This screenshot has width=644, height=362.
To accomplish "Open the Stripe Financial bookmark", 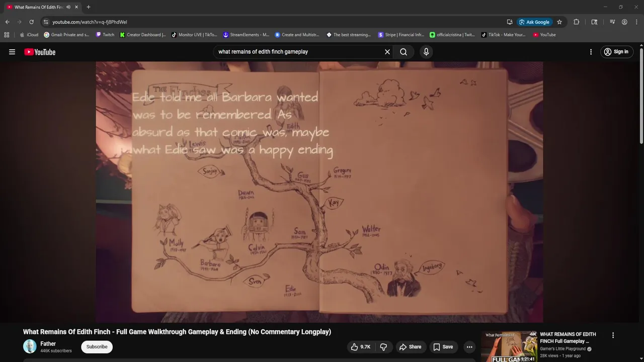I will [400, 35].
